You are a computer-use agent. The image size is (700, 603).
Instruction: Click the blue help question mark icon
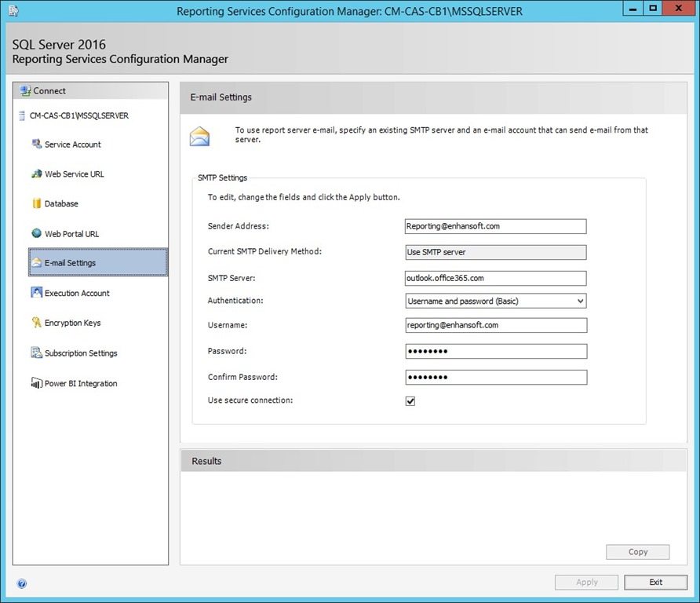pos(21,583)
